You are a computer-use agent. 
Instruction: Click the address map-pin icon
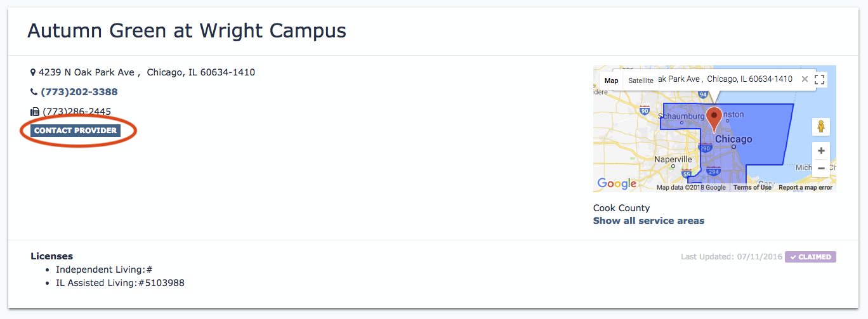pyautogui.click(x=33, y=73)
